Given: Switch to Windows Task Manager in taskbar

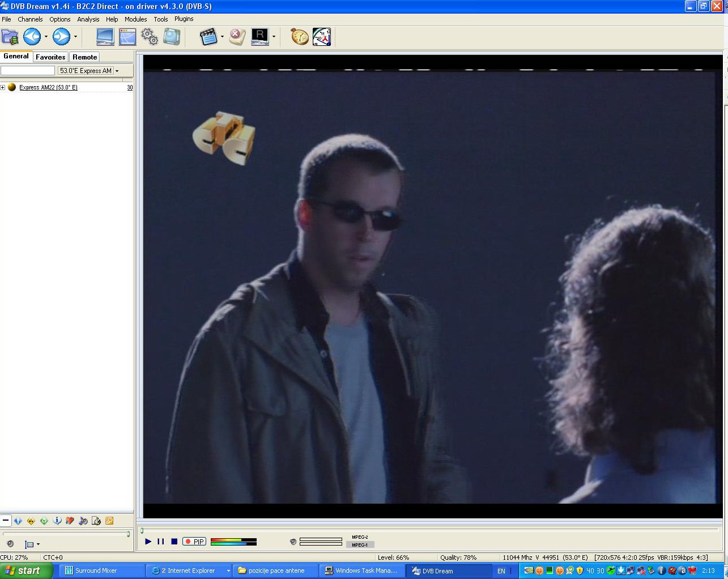Looking at the screenshot, I should (x=363, y=571).
